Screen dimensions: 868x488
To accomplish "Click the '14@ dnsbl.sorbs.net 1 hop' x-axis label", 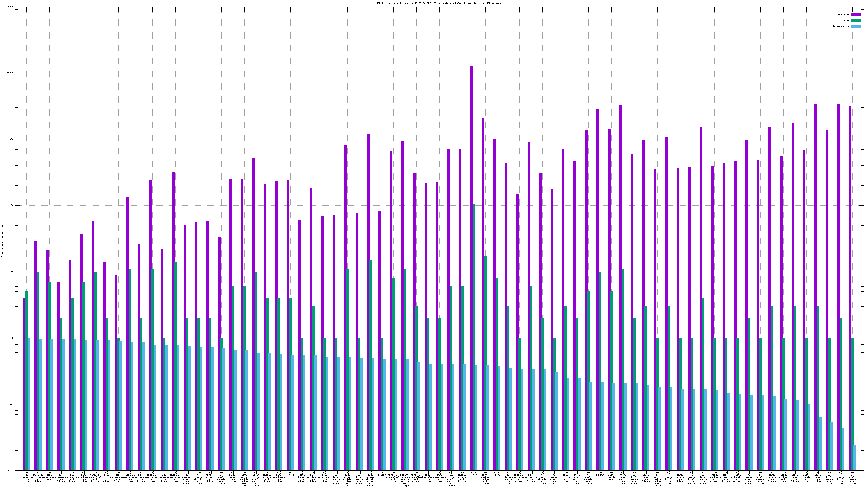I will pyautogui.click(x=210, y=477).
